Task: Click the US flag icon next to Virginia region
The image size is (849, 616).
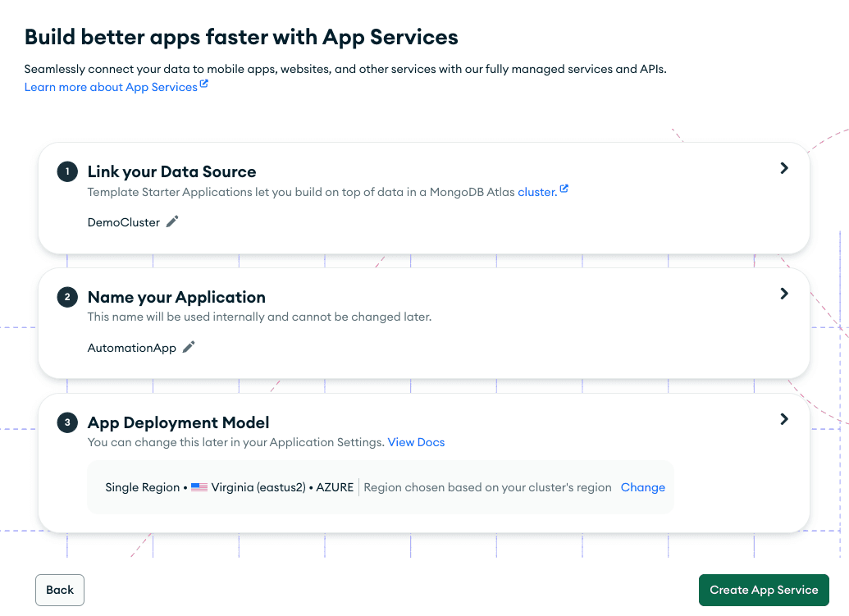Action: pyautogui.click(x=199, y=487)
